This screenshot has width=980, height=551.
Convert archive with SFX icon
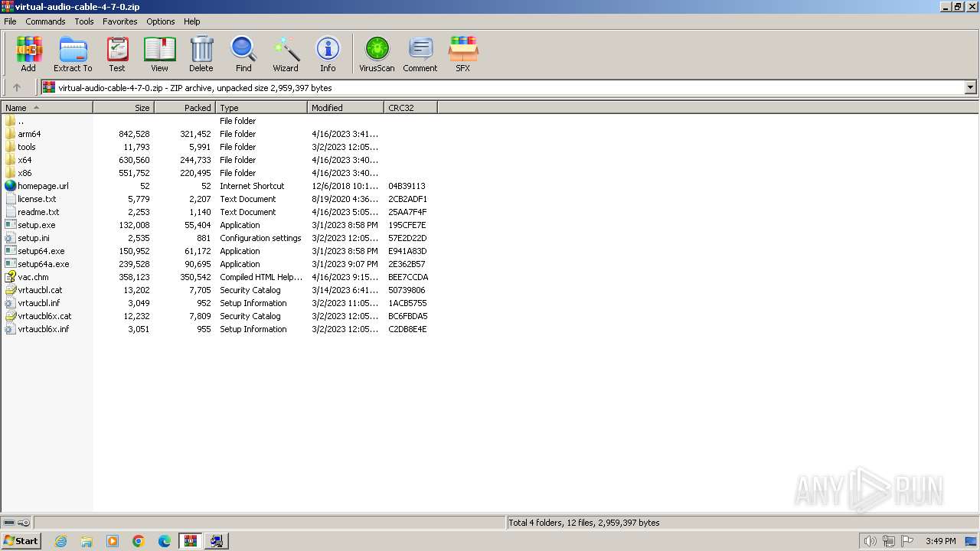point(463,50)
